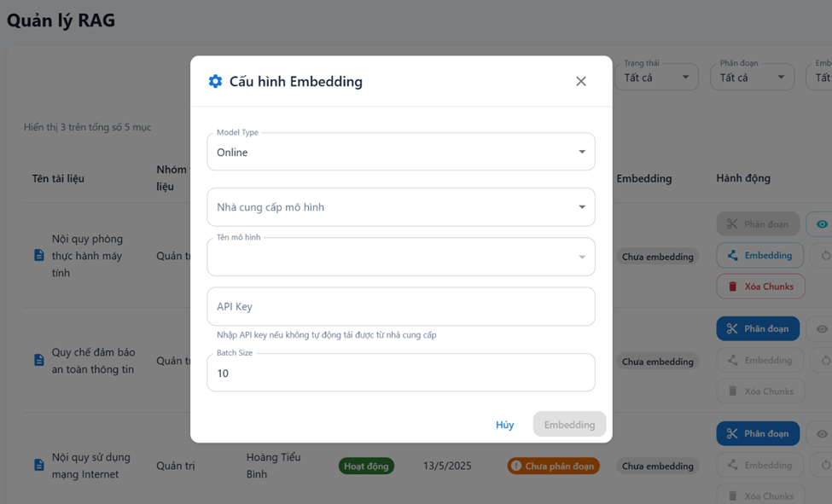Click the gear icon beside Cấu hình Embedding
The width and height of the screenshot is (832, 504).
click(215, 81)
